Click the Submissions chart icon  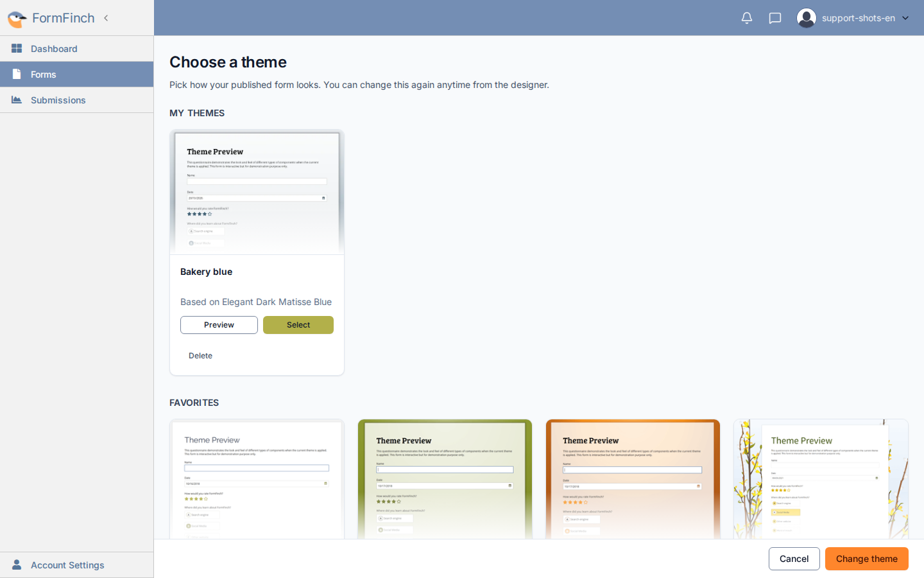17,100
